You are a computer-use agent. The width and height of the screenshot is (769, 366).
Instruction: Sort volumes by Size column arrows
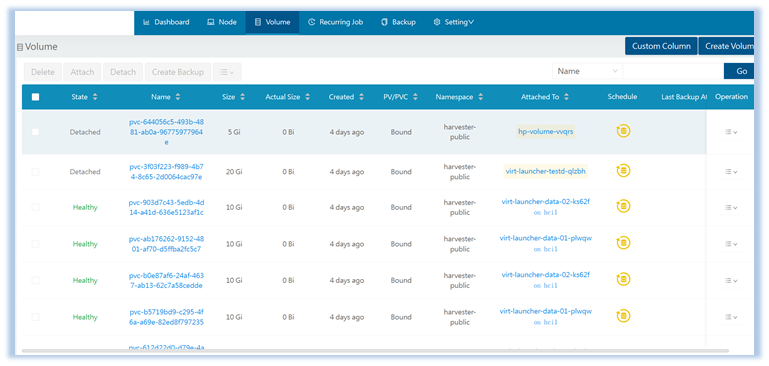242,97
